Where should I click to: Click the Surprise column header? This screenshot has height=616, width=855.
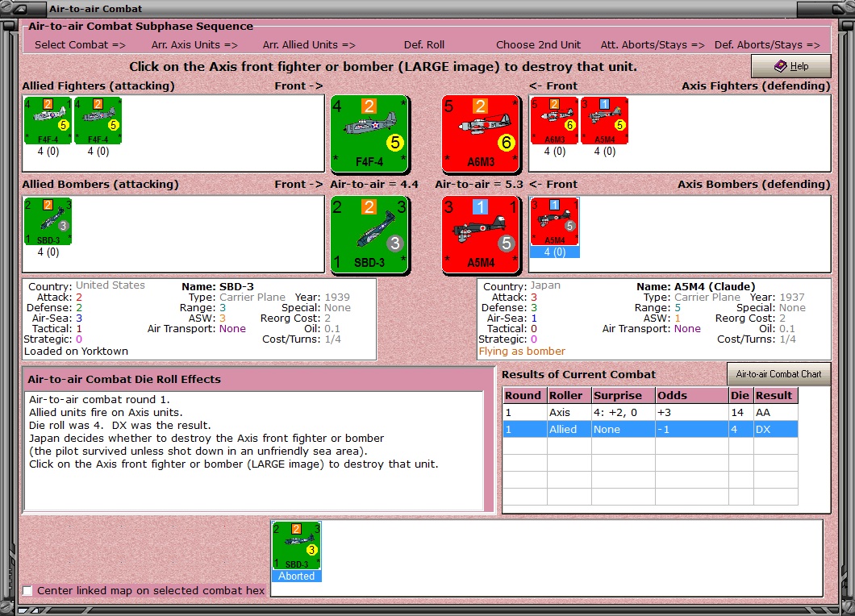[624, 395]
